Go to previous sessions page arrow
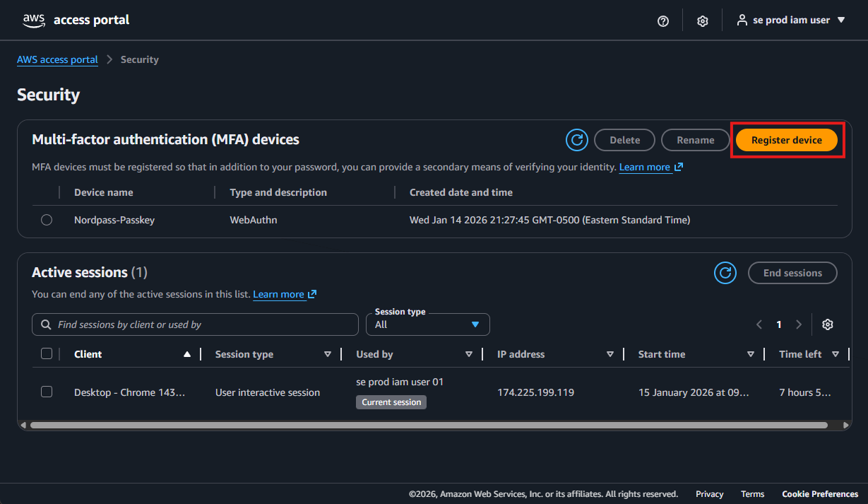 pyautogui.click(x=759, y=324)
